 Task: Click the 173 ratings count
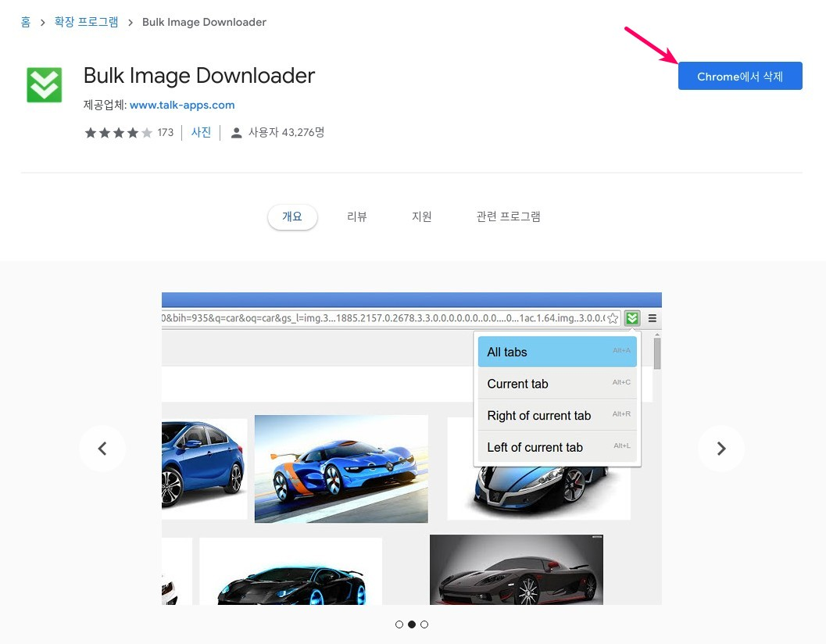[x=166, y=133]
